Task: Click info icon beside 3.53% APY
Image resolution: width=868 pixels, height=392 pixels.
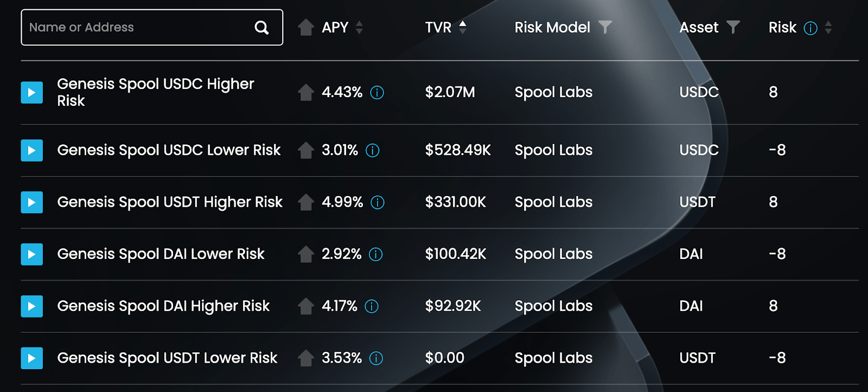Action: point(376,358)
